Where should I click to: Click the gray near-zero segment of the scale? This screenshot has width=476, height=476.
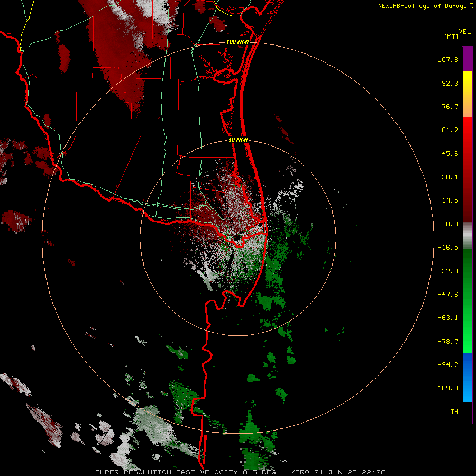(x=467, y=235)
